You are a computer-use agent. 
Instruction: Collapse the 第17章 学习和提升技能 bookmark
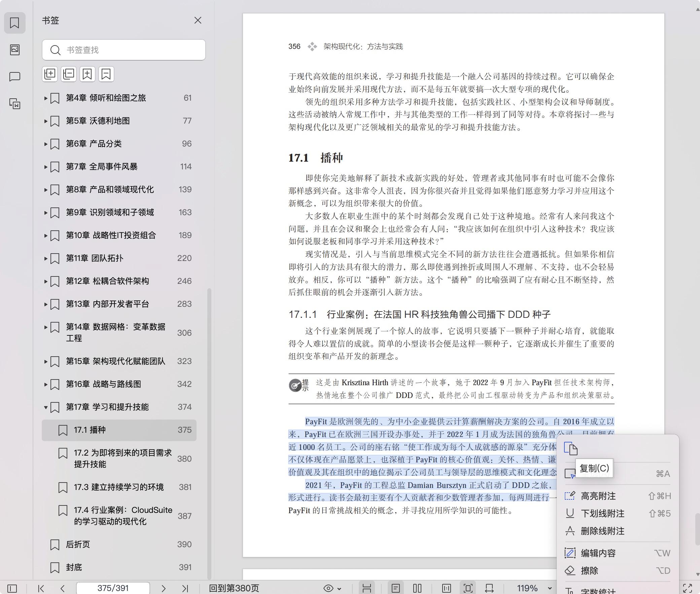(46, 407)
